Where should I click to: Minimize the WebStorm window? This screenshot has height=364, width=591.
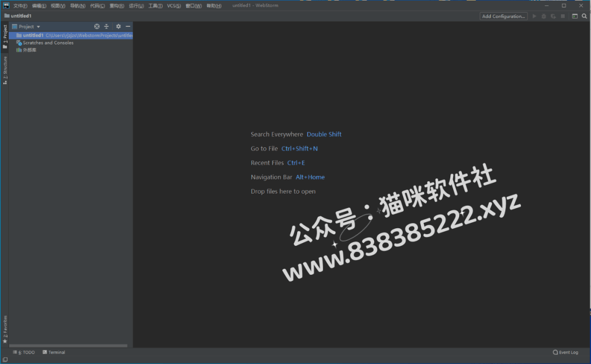click(547, 5)
